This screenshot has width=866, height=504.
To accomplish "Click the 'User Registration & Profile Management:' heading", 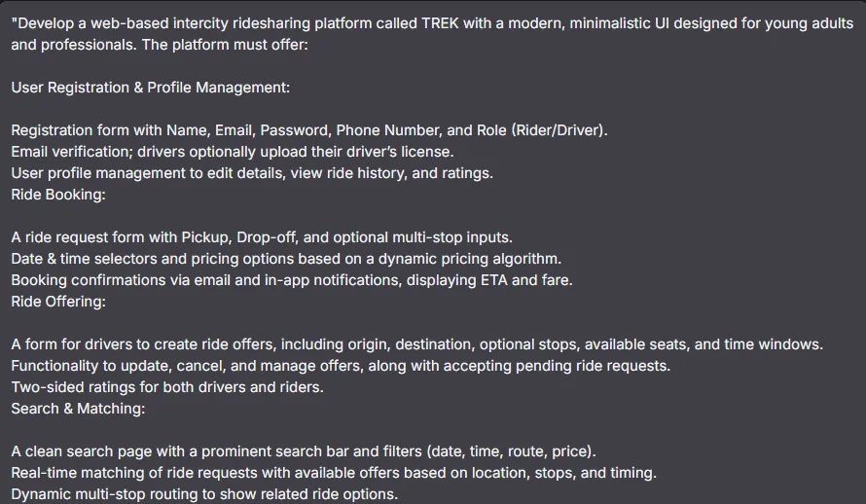I will pyautogui.click(x=150, y=88).
